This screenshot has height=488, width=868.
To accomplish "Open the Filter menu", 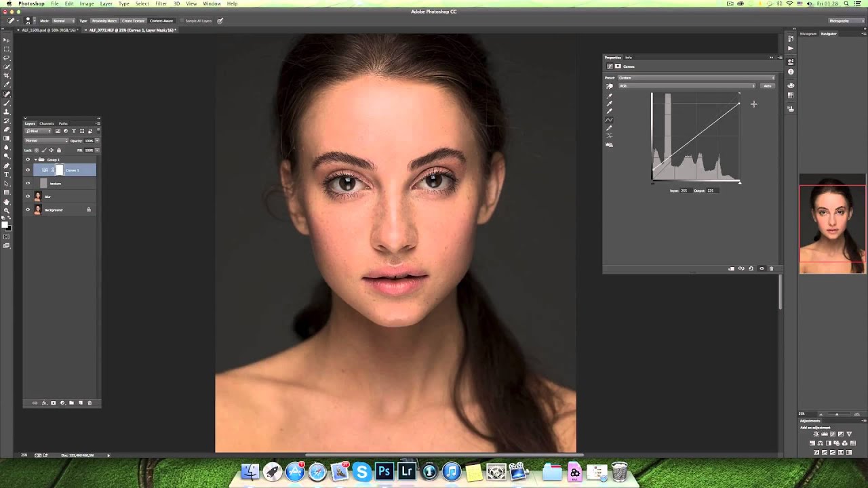I will [161, 4].
